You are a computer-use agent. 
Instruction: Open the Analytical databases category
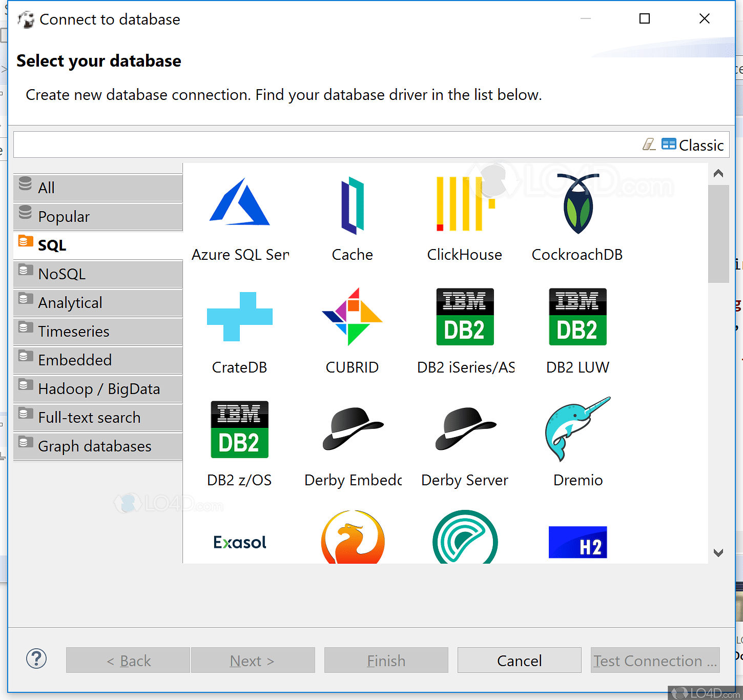98,302
